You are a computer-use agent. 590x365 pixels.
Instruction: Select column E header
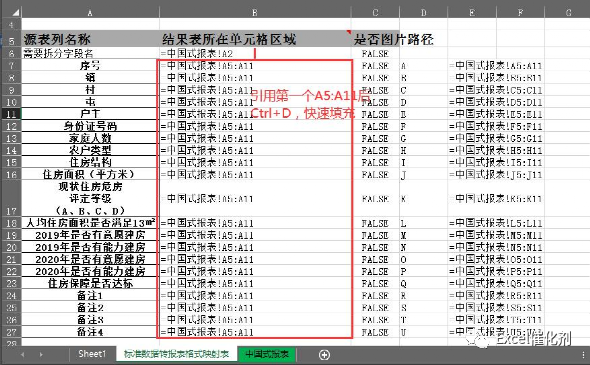472,13
